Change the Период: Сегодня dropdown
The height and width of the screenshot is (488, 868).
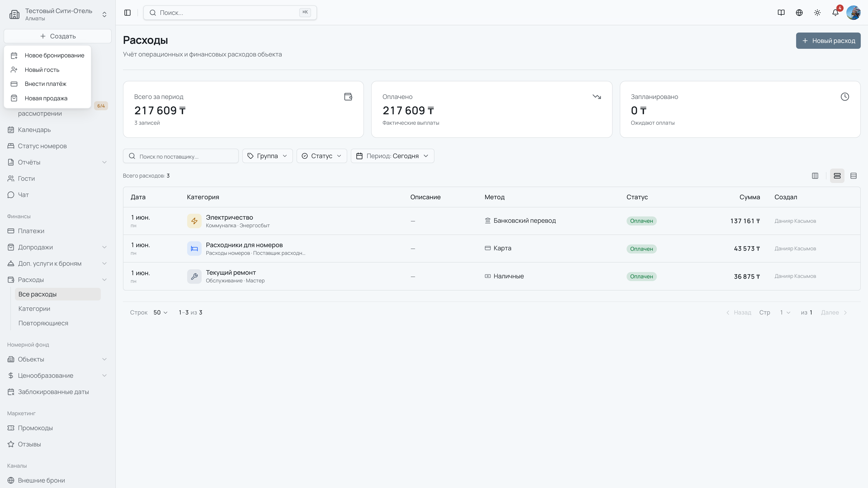pyautogui.click(x=393, y=156)
